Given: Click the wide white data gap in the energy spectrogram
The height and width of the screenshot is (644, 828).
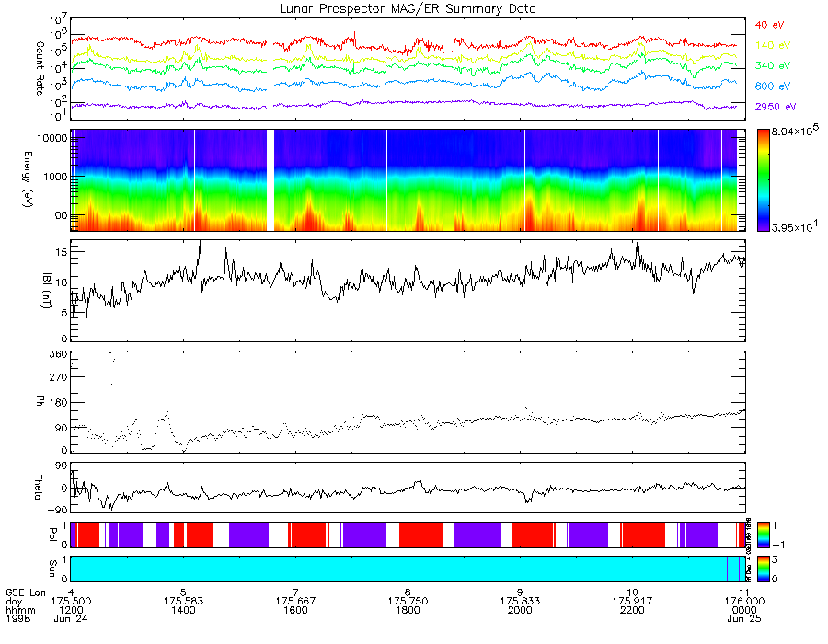Looking at the screenshot, I should click(x=270, y=180).
